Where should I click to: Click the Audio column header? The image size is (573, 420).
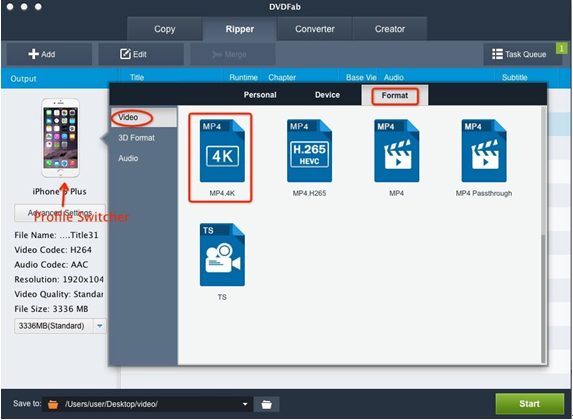394,77
